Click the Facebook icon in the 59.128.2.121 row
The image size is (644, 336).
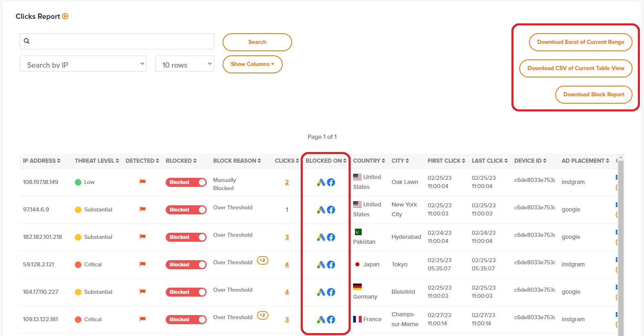click(331, 265)
